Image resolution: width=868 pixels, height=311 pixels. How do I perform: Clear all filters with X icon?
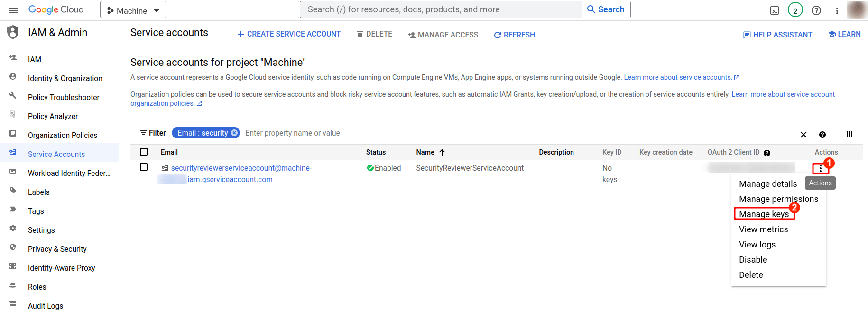[x=803, y=135]
